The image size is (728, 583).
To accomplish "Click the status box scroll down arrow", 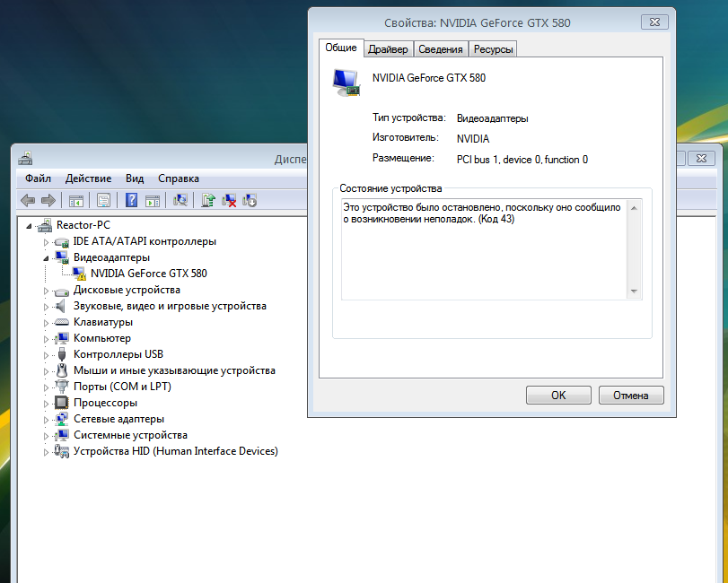I will pos(635,291).
